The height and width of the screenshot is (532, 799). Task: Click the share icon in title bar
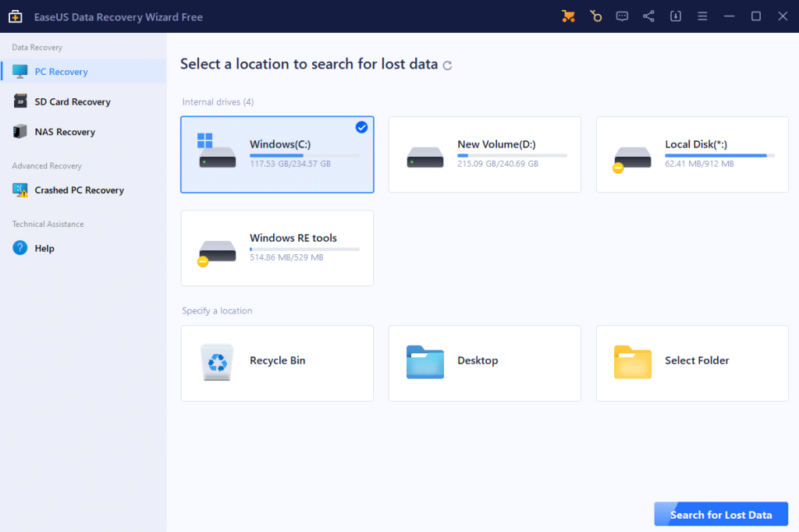click(648, 16)
